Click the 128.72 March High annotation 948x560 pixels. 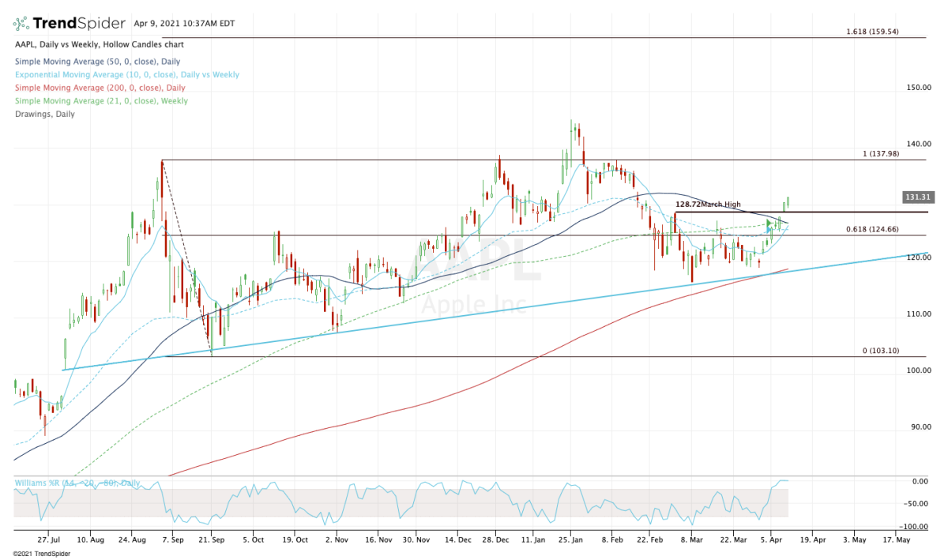click(709, 204)
